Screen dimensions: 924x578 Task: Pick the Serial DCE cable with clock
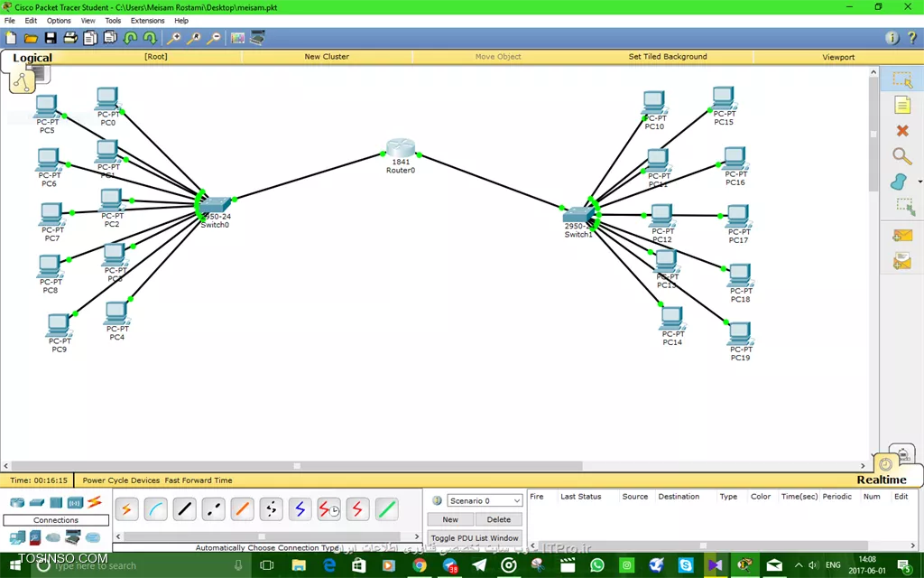(328, 509)
